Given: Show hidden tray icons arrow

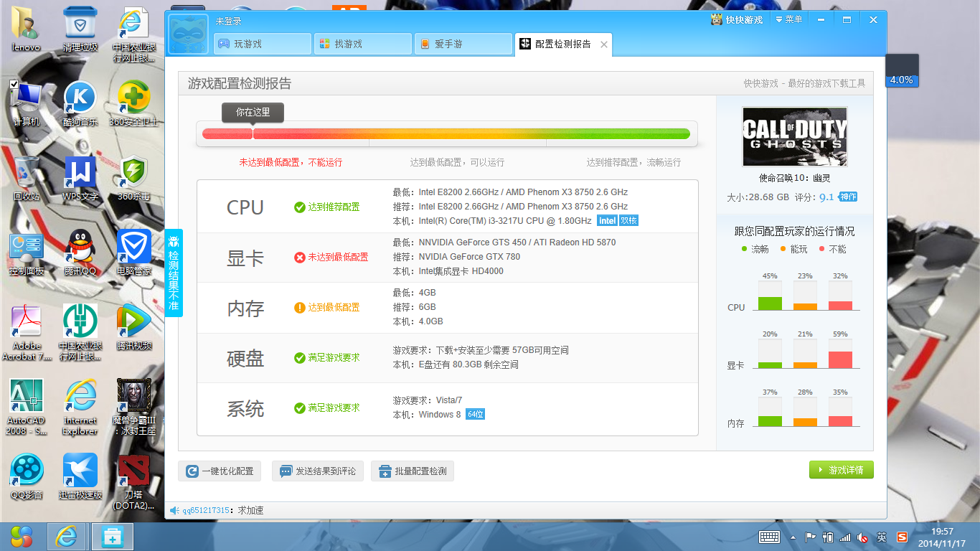Looking at the screenshot, I should (793, 537).
